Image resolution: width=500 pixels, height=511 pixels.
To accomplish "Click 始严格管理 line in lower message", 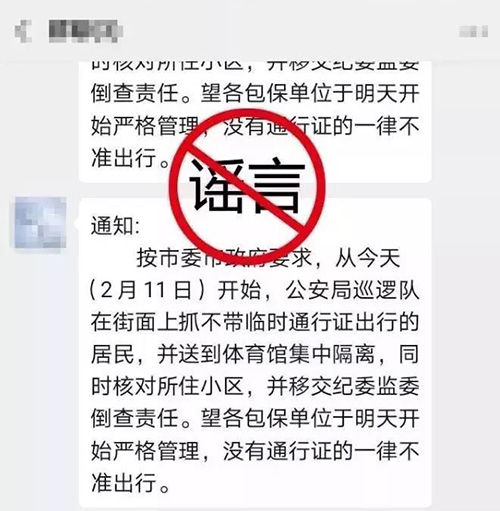I will click(x=255, y=451).
